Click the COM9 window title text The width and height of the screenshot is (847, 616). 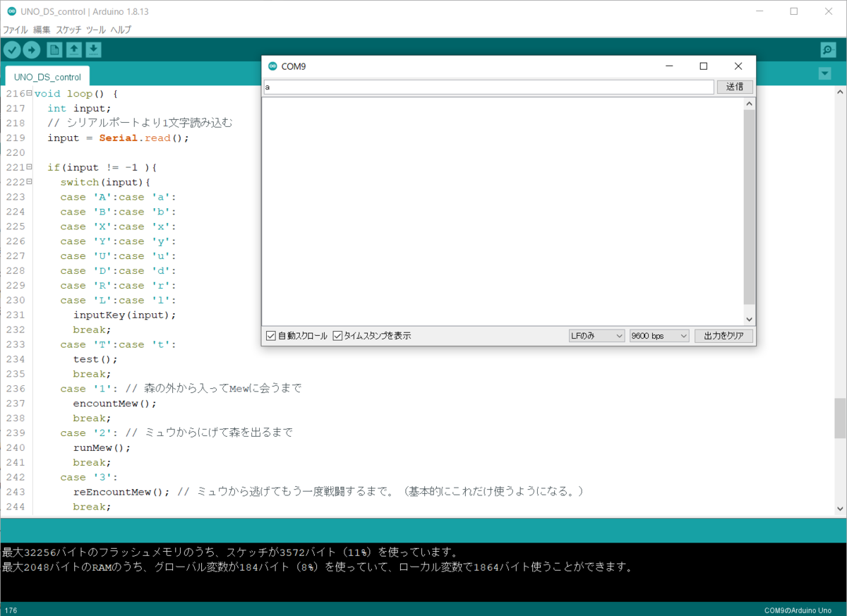tap(294, 66)
